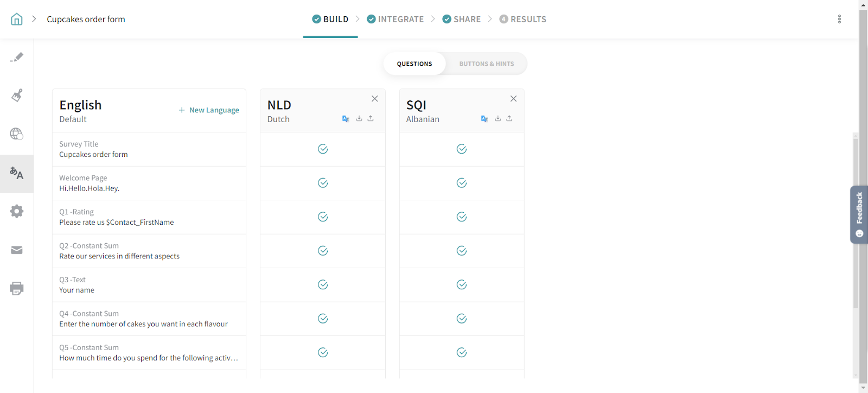Screen dimensions: 868x393
Task: Open the three-dot more options menu
Action: pos(839,20)
